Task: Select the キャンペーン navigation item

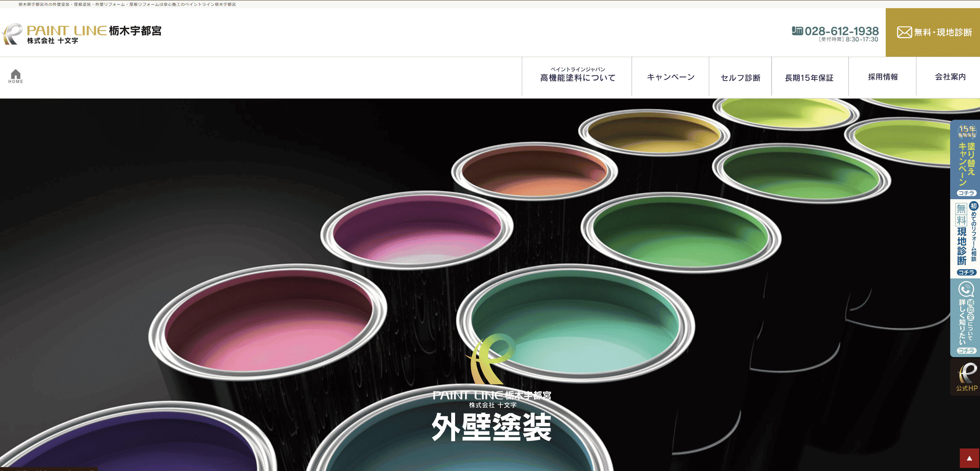Action: click(670, 76)
